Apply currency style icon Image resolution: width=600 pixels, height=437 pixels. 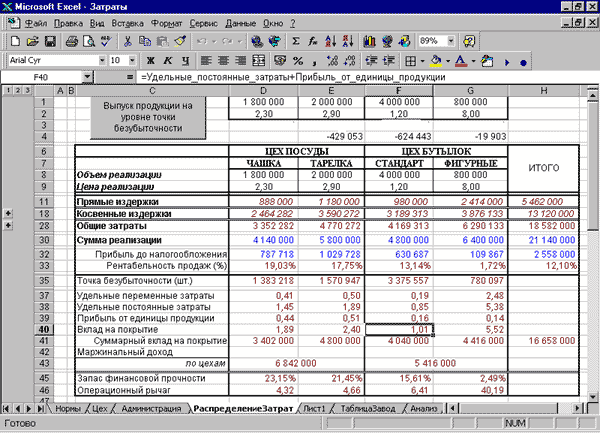coord(280,61)
